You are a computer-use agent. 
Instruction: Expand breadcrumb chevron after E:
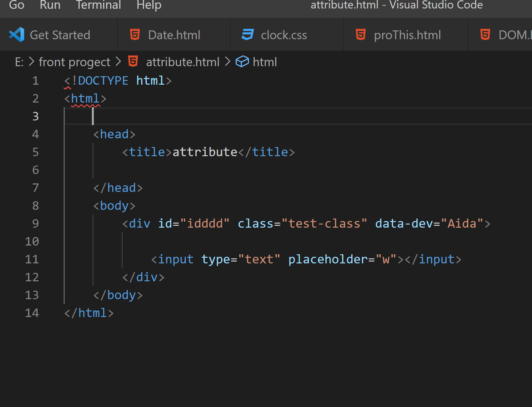click(x=31, y=61)
